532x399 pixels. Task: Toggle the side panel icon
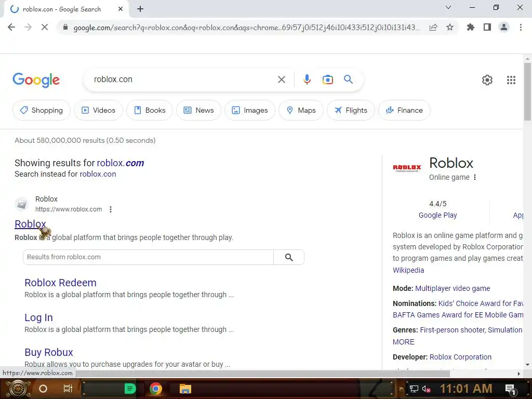[487, 27]
